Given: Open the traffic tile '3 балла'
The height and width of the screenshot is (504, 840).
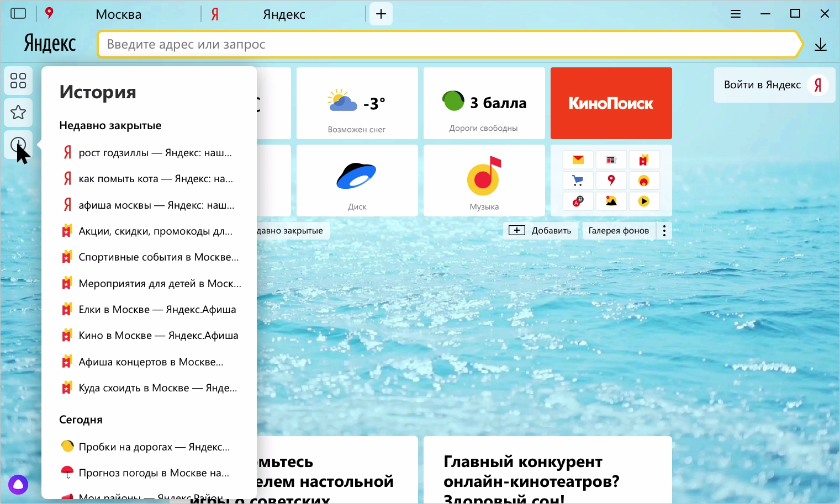Looking at the screenshot, I should pos(484,103).
